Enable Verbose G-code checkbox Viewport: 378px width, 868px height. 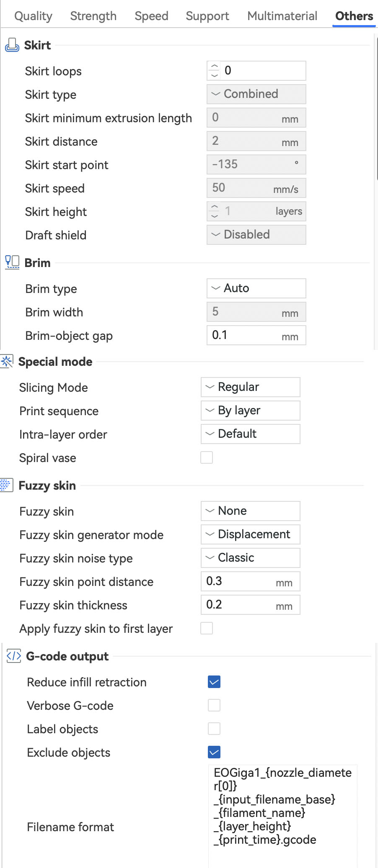214,705
